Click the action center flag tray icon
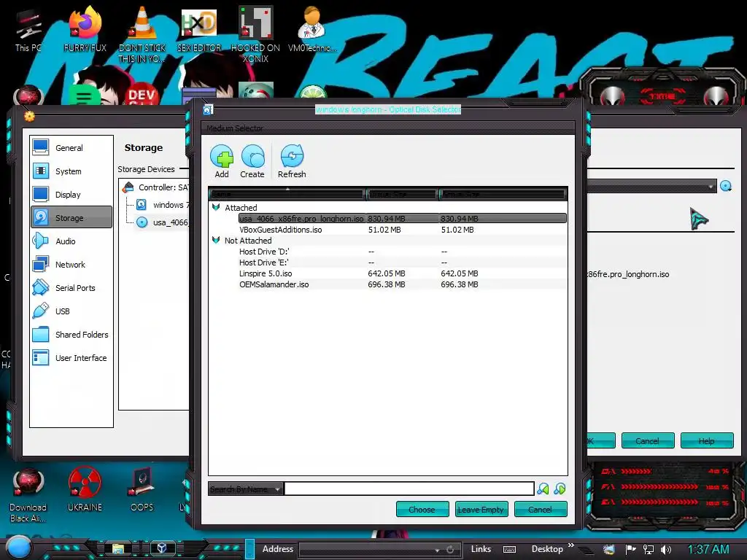 click(631, 550)
